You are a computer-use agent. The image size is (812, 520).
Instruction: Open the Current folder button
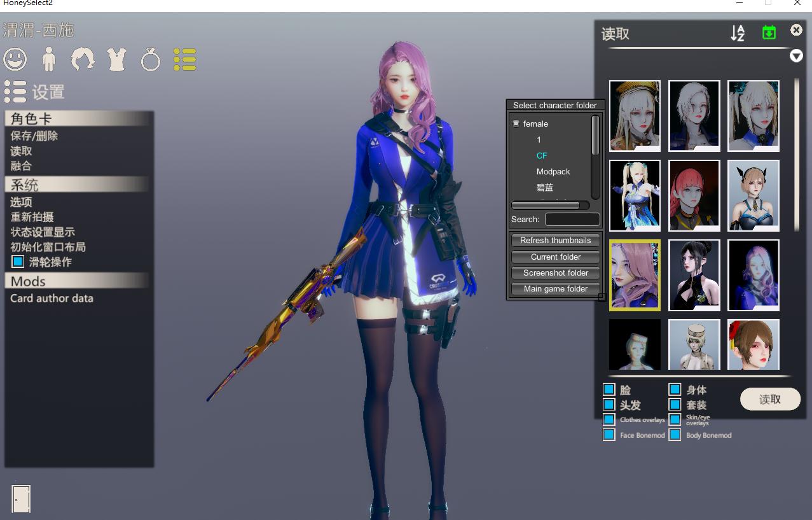[556, 257]
